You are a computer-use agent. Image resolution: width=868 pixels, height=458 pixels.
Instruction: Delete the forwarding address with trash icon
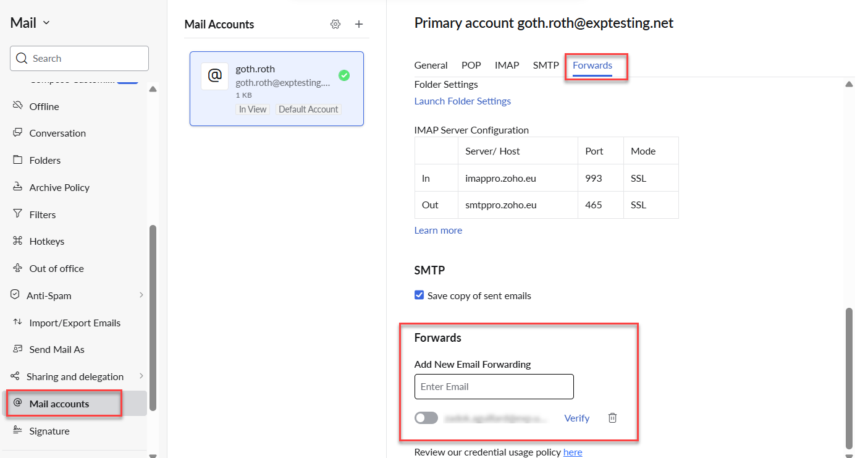pos(612,418)
